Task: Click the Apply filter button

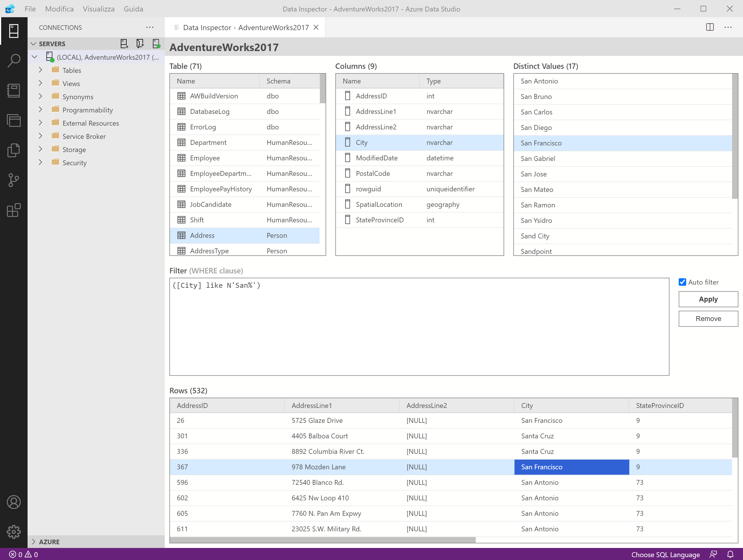Action: [x=708, y=299]
